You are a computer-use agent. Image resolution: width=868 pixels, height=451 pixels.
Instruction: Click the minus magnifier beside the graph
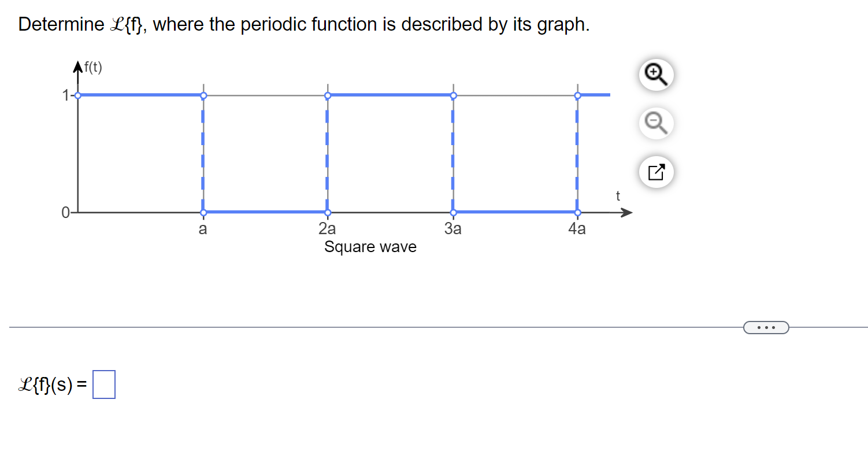pyautogui.click(x=656, y=123)
